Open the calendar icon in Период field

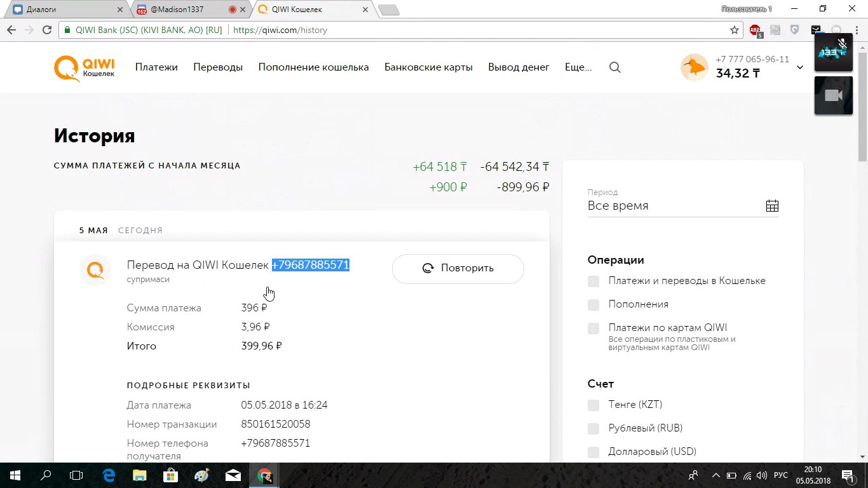click(x=772, y=206)
